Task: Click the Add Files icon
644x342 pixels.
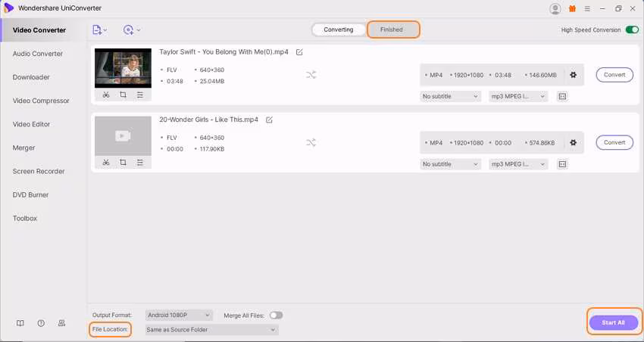Action: (96, 30)
